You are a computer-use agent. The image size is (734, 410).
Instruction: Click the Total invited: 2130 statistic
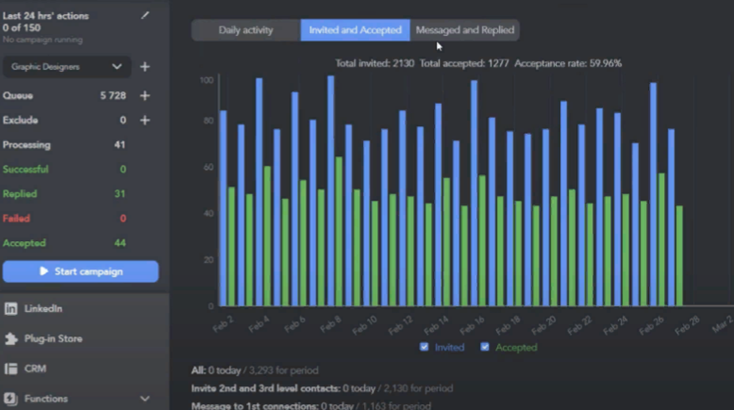[374, 63]
